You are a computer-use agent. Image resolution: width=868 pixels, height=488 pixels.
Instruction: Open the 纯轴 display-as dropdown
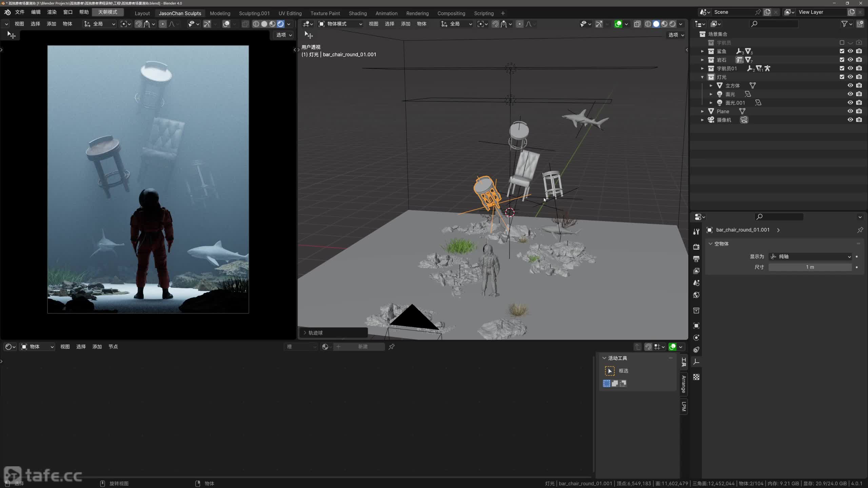(x=810, y=257)
